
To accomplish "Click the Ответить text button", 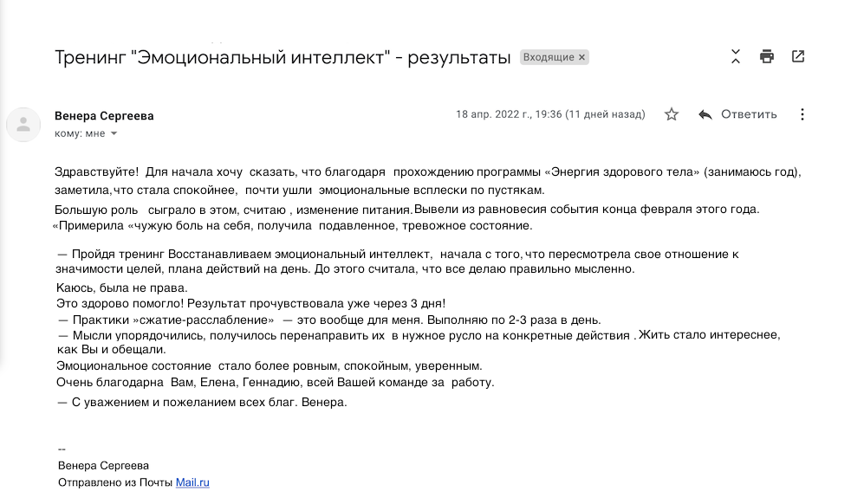I will coord(749,114).
